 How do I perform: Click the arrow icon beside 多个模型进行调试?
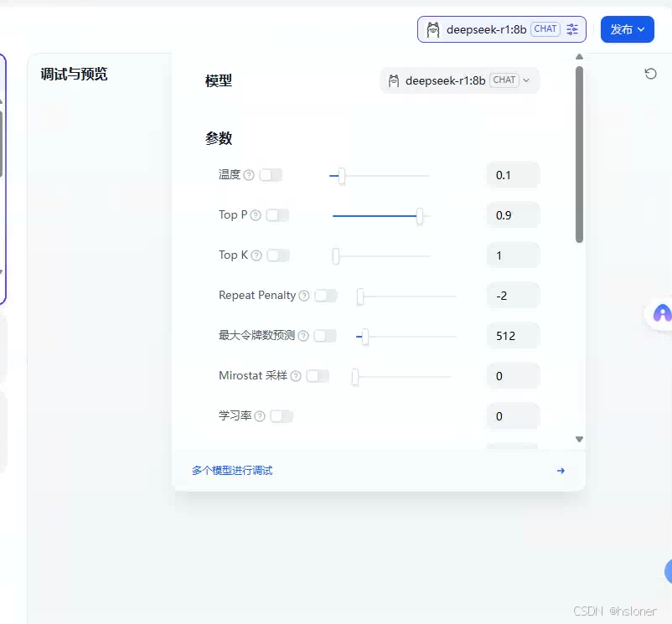click(561, 471)
